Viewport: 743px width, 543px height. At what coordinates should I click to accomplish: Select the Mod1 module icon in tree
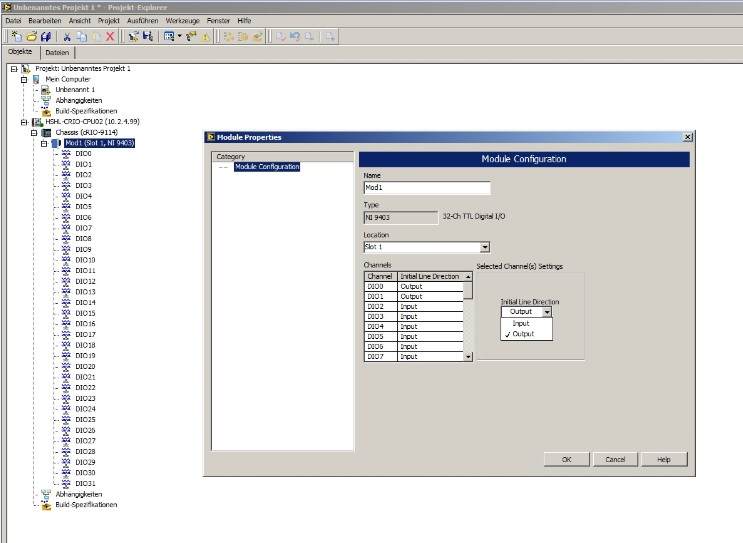pos(56,143)
